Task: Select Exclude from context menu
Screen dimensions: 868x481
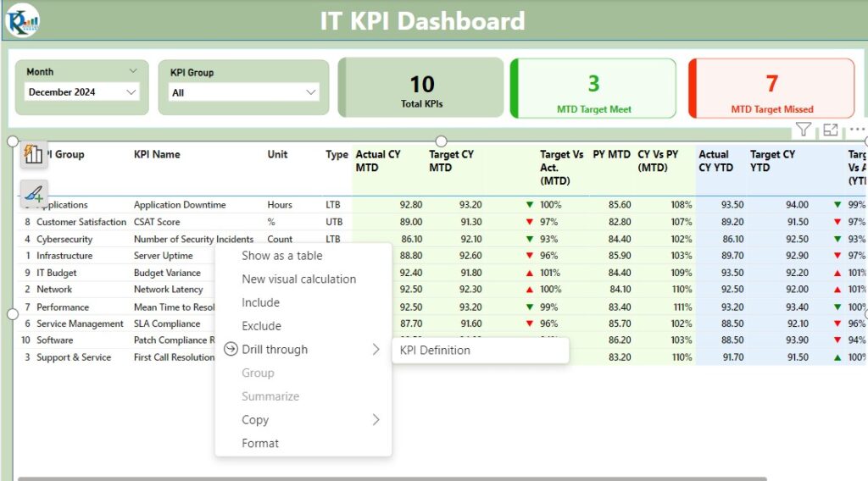Action: (x=261, y=326)
